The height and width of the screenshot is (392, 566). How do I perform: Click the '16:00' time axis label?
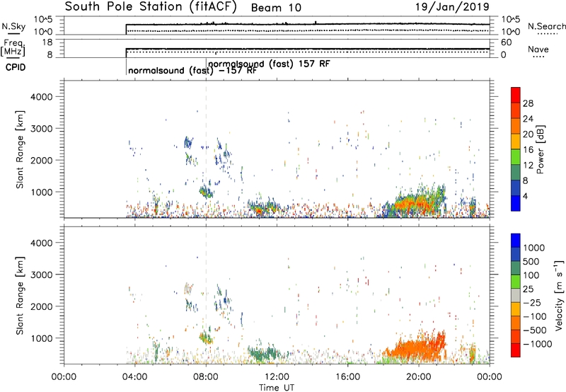point(347,377)
